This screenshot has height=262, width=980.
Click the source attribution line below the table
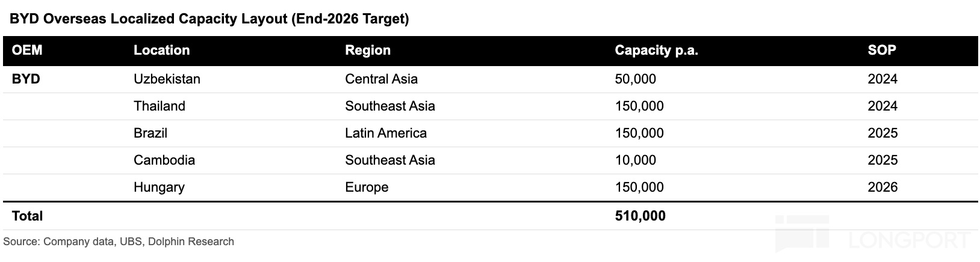pos(119,242)
